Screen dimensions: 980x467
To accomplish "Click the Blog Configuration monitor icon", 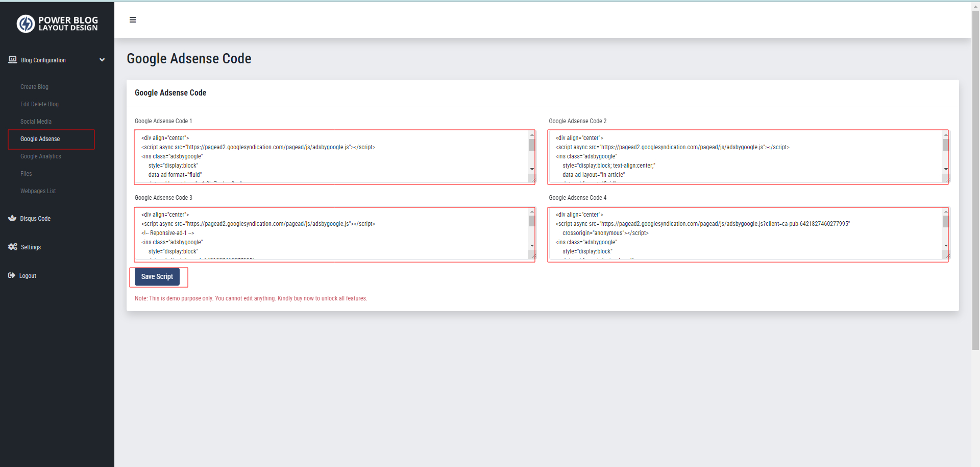I will 13,60.
